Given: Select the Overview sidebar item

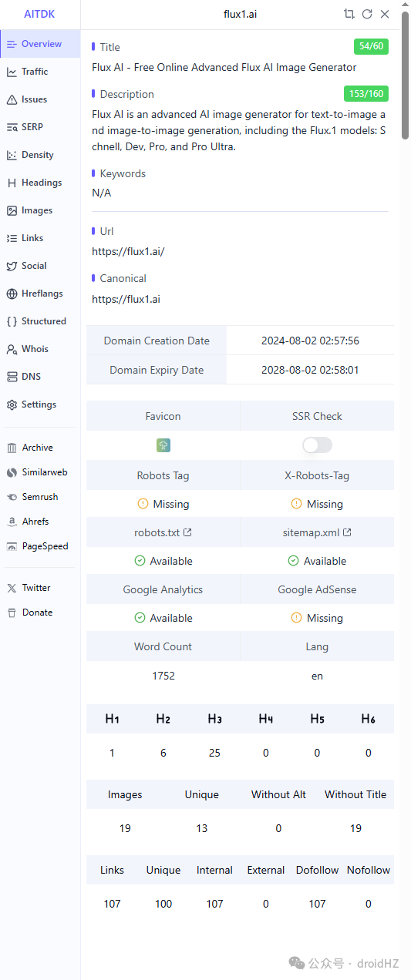Looking at the screenshot, I should pyautogui.click(x=40, y=44).
